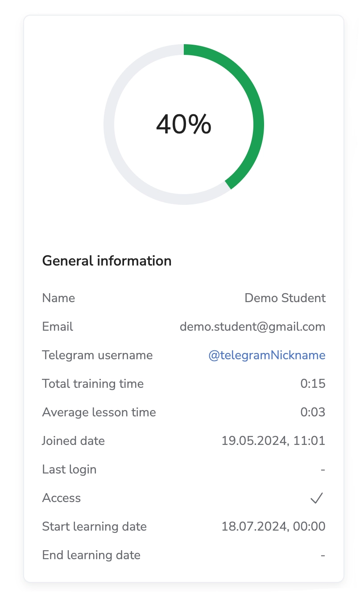Click the General information heading

coord(107,261)
